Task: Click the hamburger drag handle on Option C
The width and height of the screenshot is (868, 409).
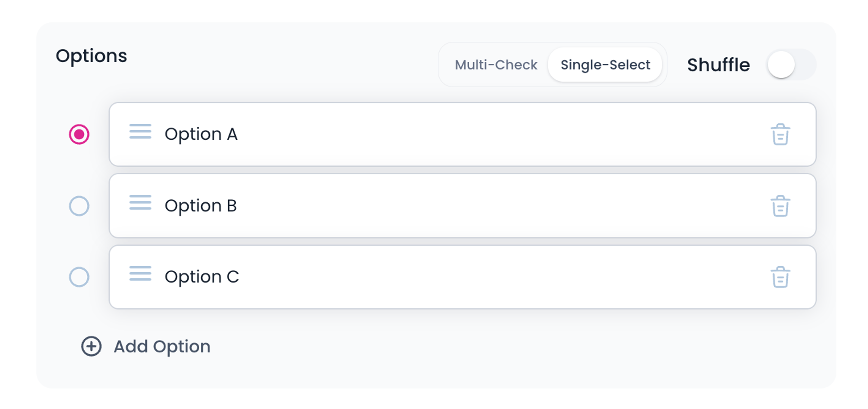Action: 140,274
